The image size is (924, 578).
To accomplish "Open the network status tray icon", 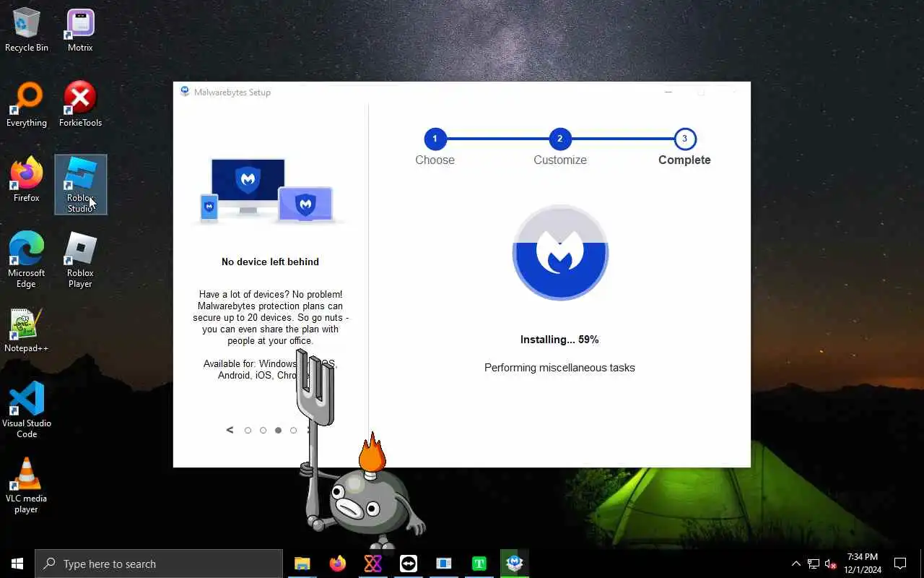I will (814, 564).
